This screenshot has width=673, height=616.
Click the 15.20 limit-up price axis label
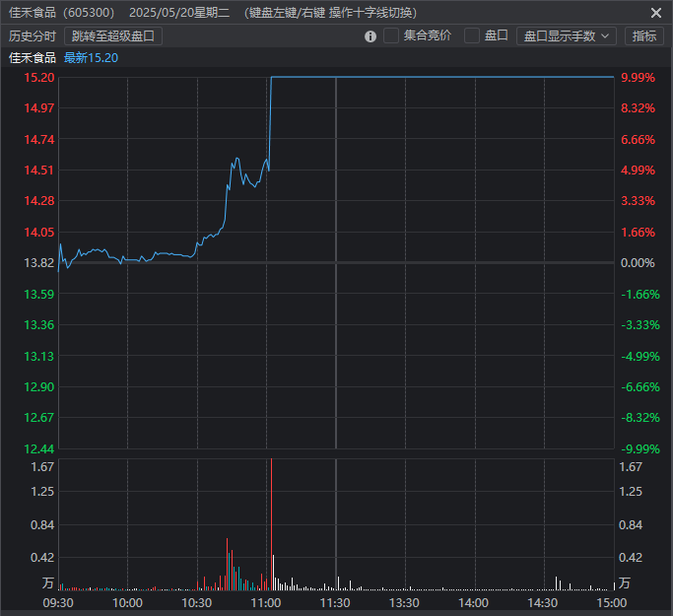pyautogui.click(x=39, y=77)
